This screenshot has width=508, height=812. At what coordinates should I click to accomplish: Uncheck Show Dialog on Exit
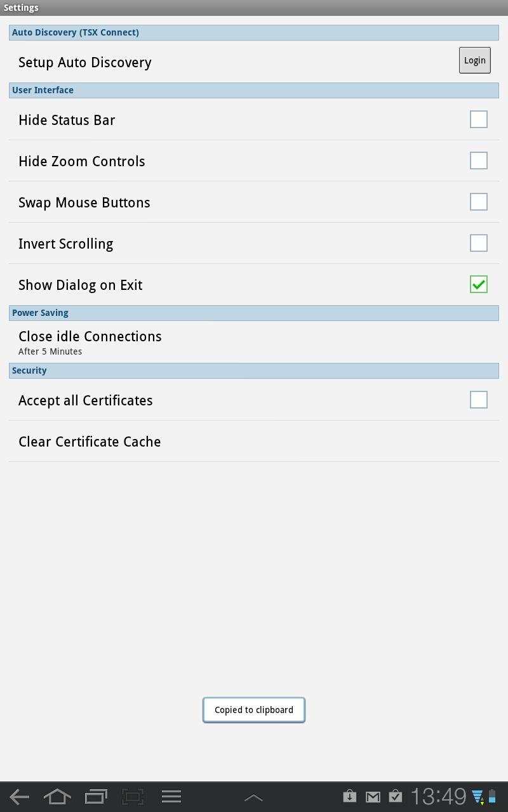pos(479,284)
